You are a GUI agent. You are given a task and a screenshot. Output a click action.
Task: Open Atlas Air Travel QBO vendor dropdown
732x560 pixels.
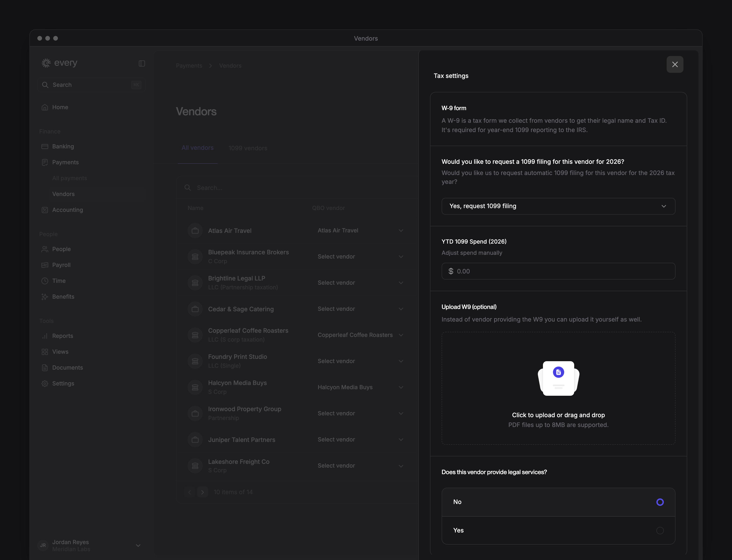pyautogui.click(x=361, y=230)
